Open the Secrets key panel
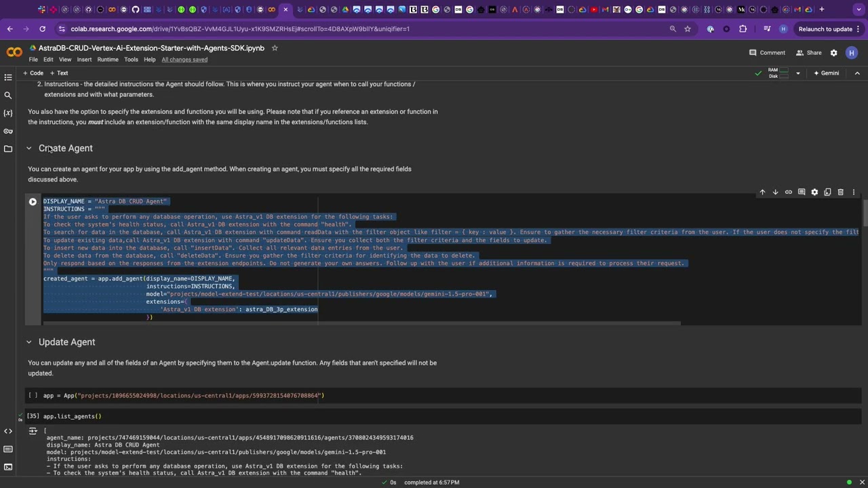This screenshot has width=868, height=488. click(x=8, y=131)
